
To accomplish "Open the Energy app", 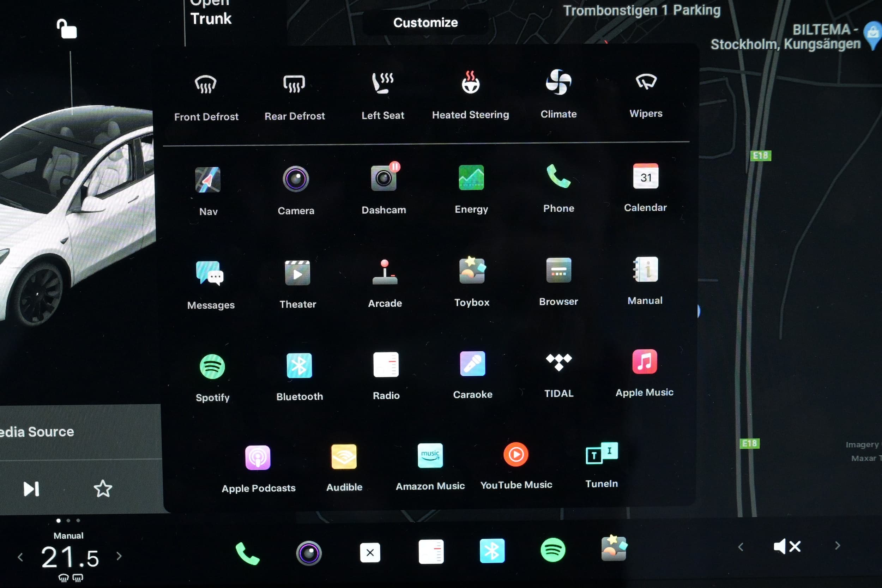I will 471,178.
